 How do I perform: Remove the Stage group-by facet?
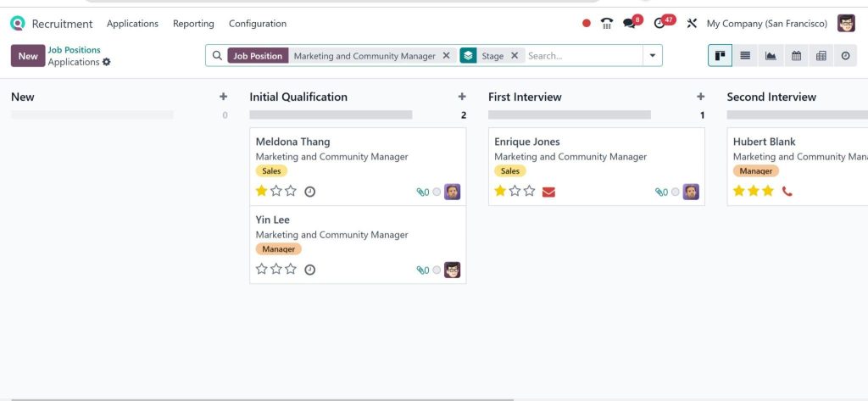pyautogui.click(x=515, y=55)
